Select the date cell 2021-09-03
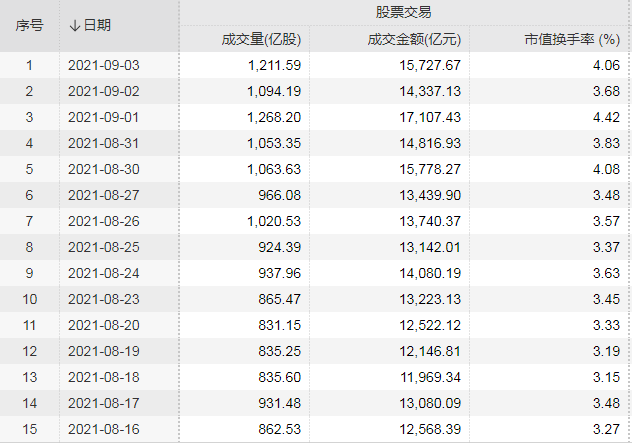The height and width of the screenshot is (443, 632). click(104, 65)
